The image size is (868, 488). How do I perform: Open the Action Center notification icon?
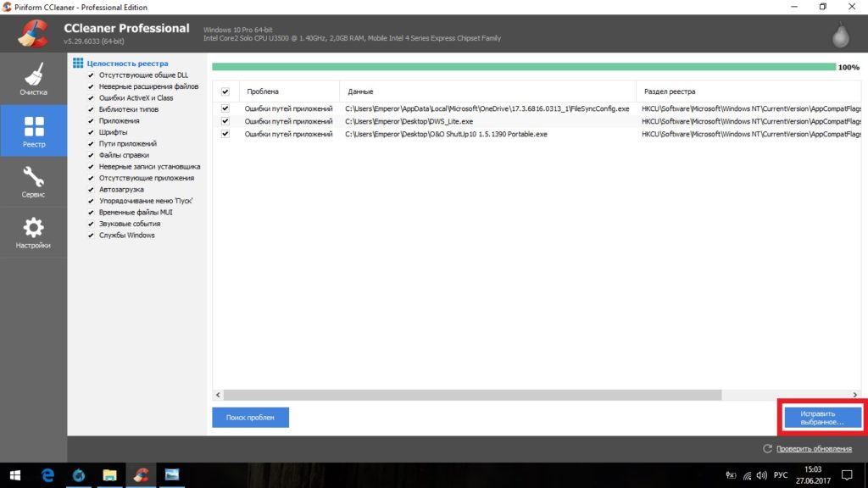tap(847, 475)
